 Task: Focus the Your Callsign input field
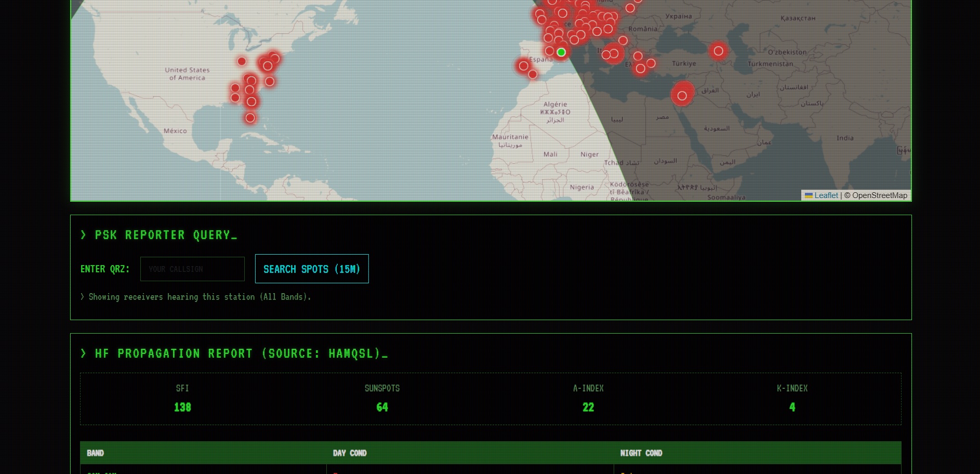192,269
